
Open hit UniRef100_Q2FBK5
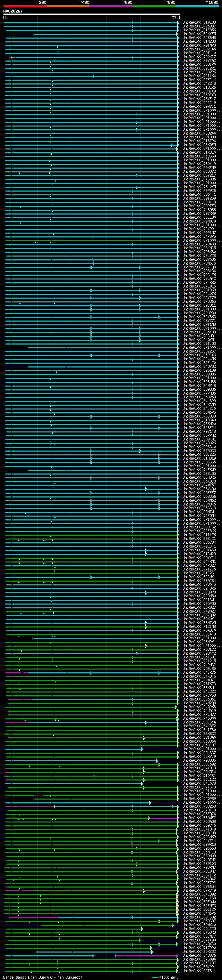199,588
